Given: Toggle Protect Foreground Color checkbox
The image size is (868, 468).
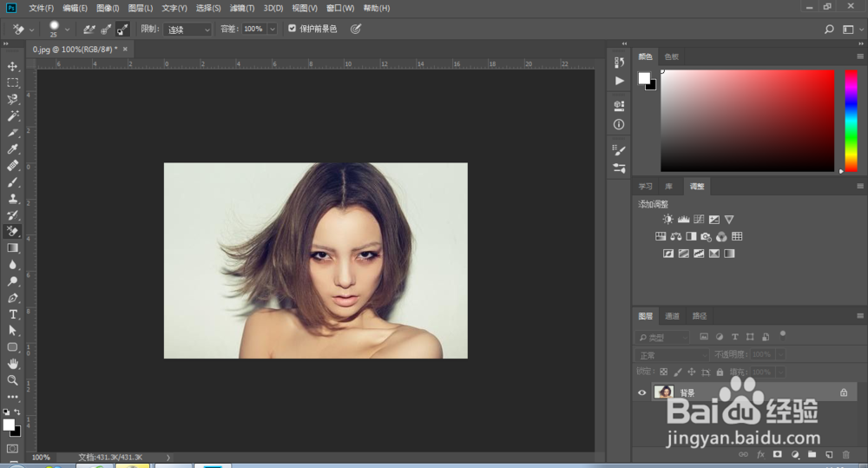Looking at the screenshot, I should (293, 29).
